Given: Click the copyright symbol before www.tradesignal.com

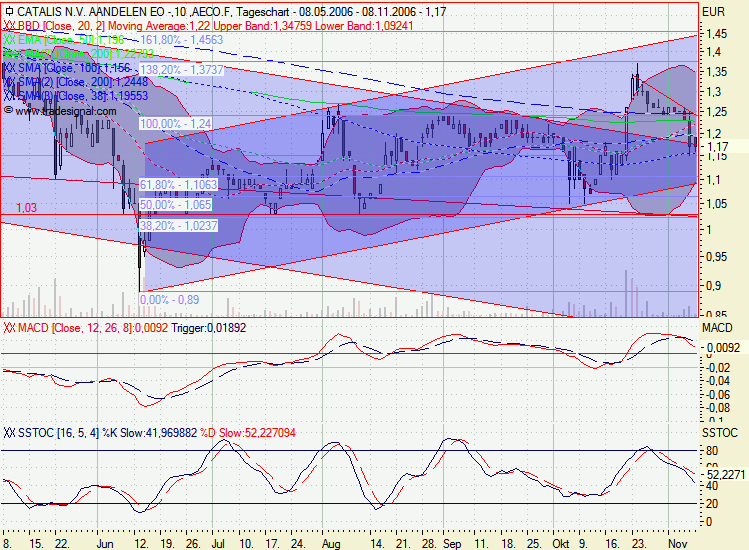Looking at the screenshot, I should 8,111.
